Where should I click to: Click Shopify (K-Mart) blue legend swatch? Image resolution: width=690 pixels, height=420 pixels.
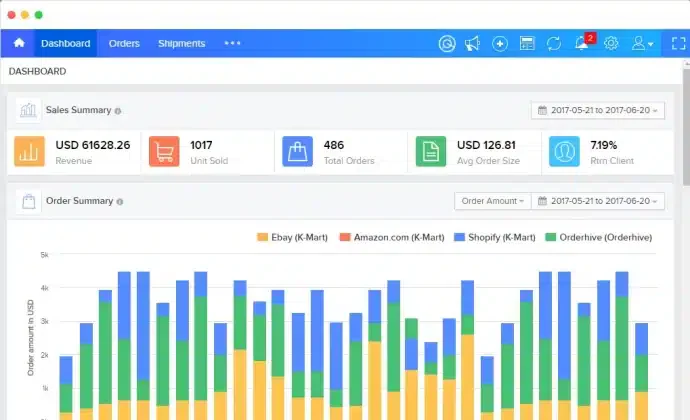pos(459,237)
